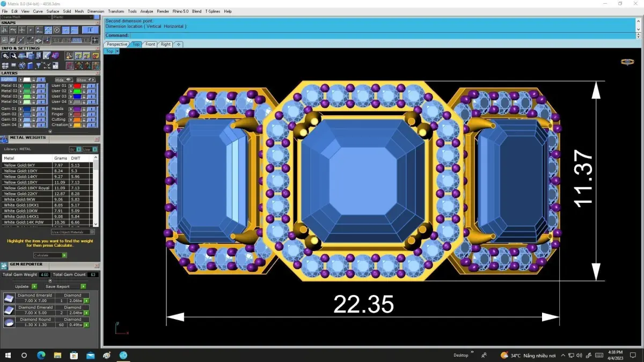Click the Metal Weights scale icon

point(4,139)
